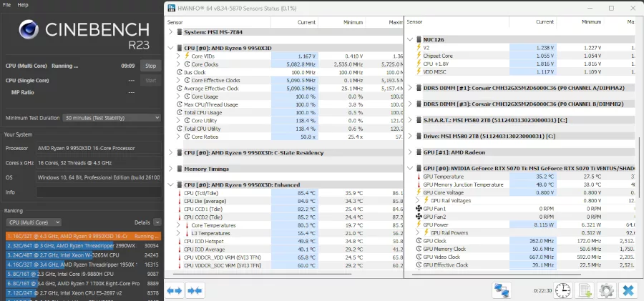Image resolution: width=644 pixels, height=301 pixels.
Task: Click the Cinebench logo sphere icon
Action: tap(29, 29)
